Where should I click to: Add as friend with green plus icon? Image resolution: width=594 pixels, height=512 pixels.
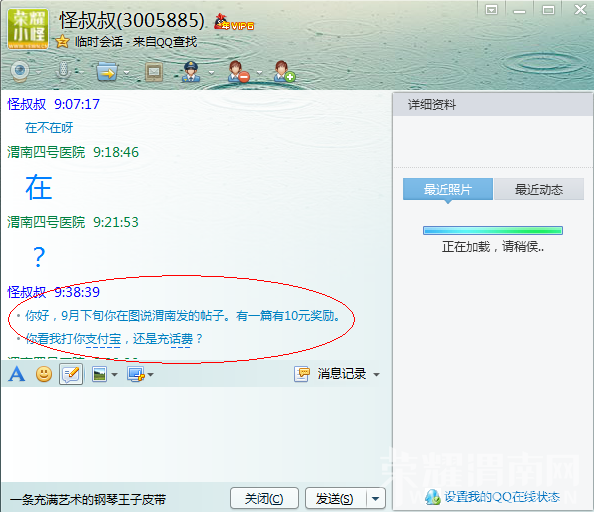[x=284, y=72]
